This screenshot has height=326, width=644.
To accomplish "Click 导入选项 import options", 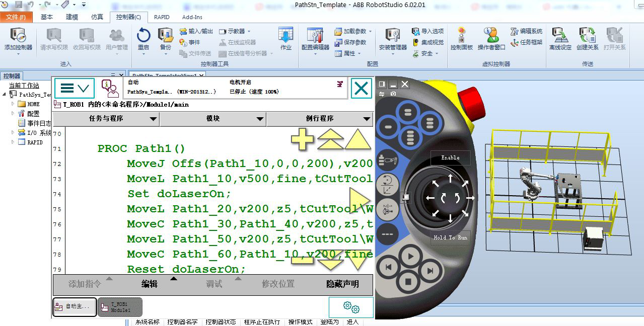I will click(x=428, y=31).
